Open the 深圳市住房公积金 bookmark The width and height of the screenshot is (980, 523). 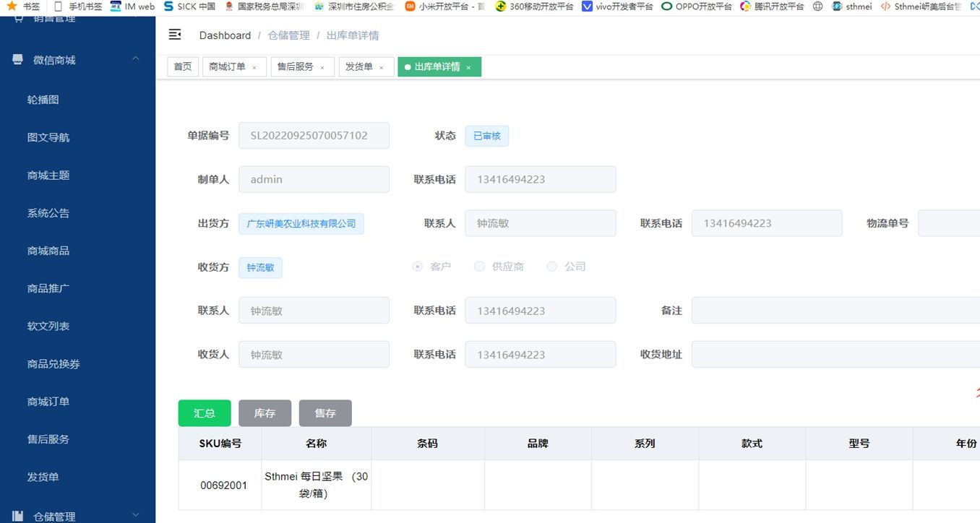[354, 7]
